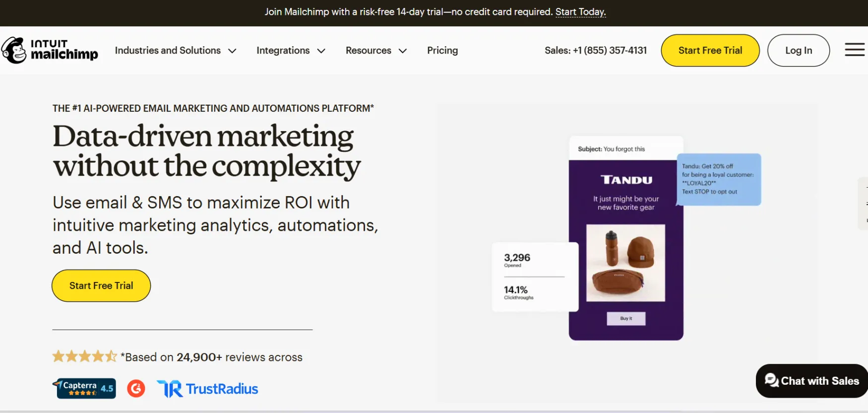Click the TrustRadius logo

pyautogui.click(x=207, y=389)
